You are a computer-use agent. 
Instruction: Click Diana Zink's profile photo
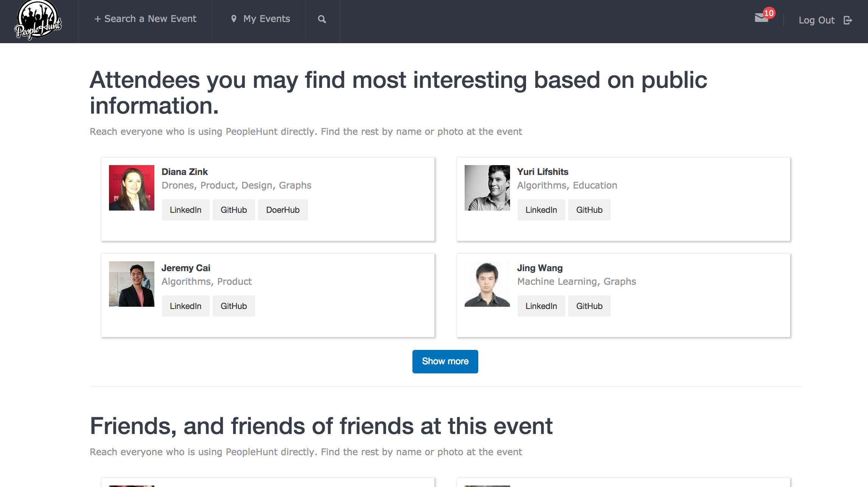(132, 188)
